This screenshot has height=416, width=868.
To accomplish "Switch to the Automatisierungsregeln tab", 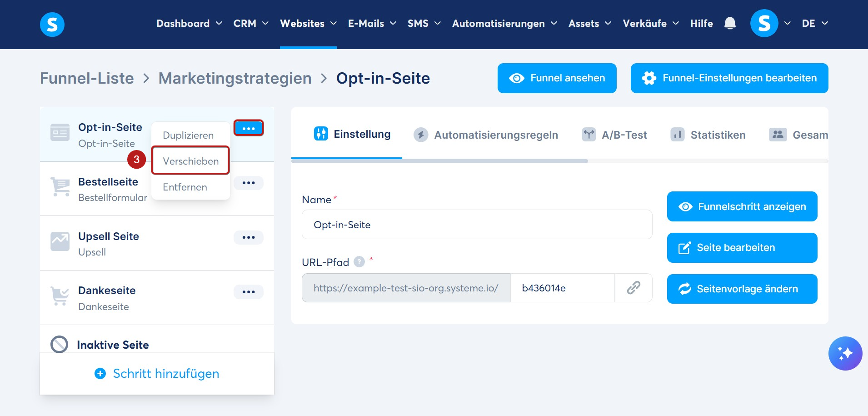I will click(486, 135).
